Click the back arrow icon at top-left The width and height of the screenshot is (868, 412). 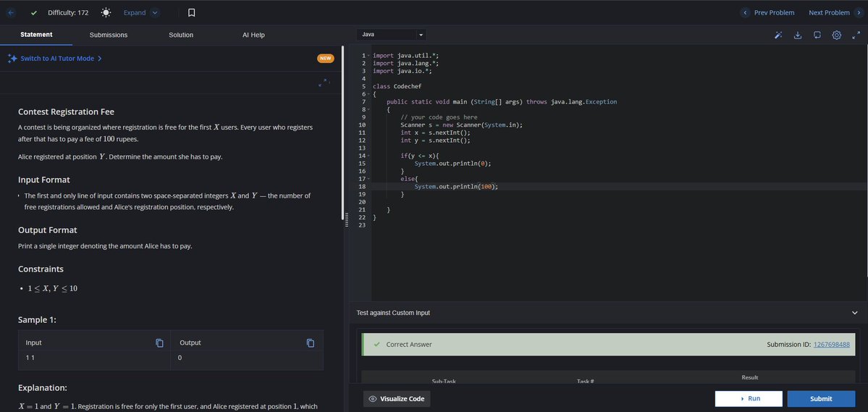coord(12,12)
